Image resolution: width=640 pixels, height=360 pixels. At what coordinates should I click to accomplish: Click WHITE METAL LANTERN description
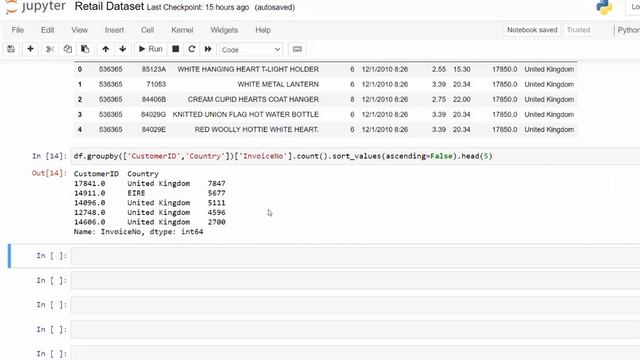(x=278, y=84)
